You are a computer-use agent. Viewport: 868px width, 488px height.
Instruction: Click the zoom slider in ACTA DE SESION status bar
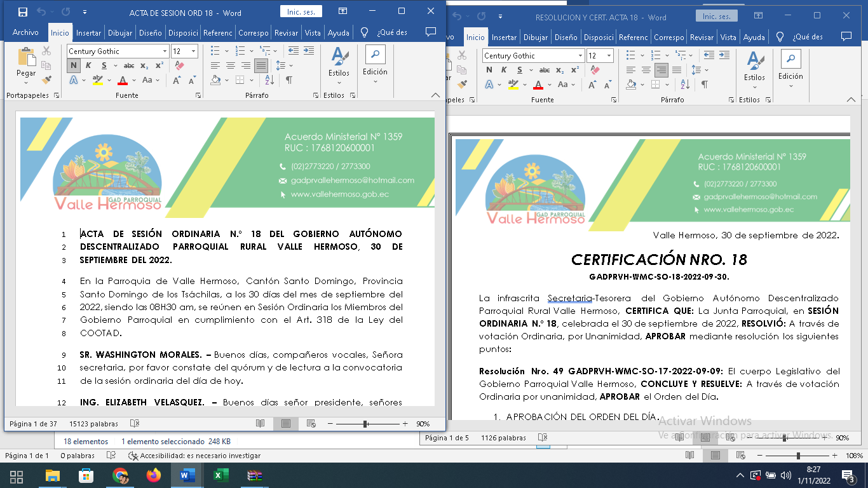coord(365,424)
